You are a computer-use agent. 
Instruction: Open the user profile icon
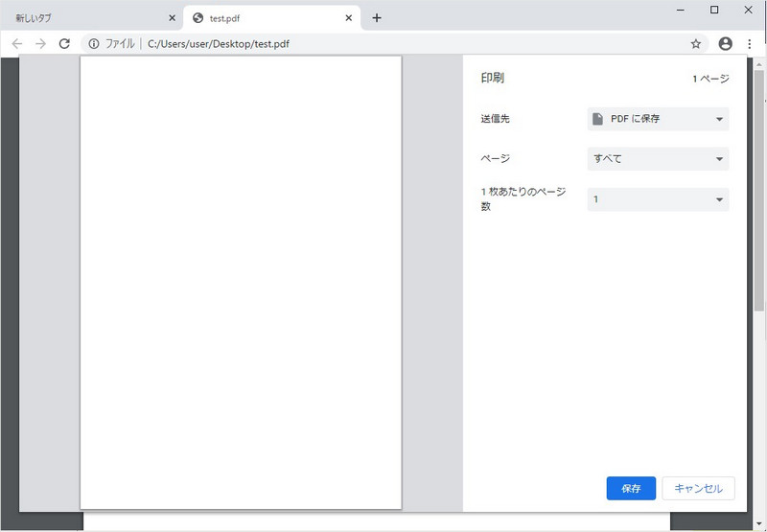(726, 44)
